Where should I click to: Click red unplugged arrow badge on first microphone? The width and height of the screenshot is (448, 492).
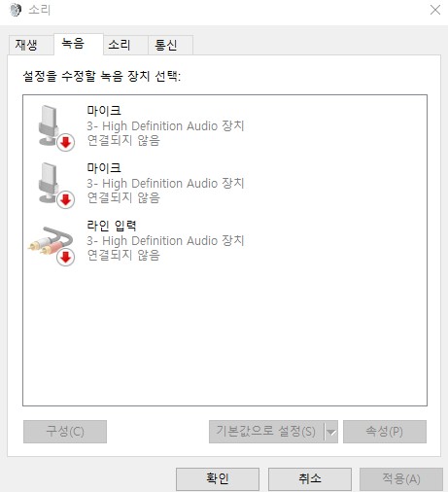pyautogui.click(x=66, y=142)
